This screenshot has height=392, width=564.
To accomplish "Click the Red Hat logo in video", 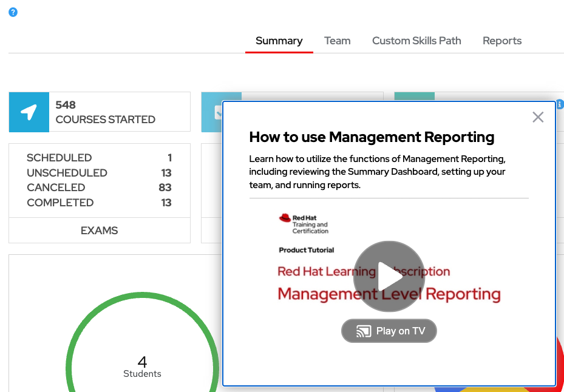I will 285,218.
